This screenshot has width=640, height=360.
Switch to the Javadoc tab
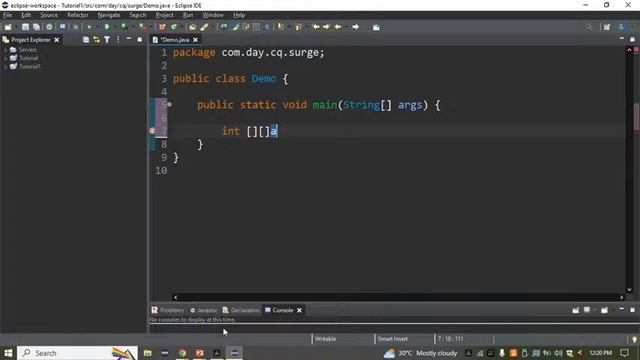pyautogui.click(x=203, y=310)
